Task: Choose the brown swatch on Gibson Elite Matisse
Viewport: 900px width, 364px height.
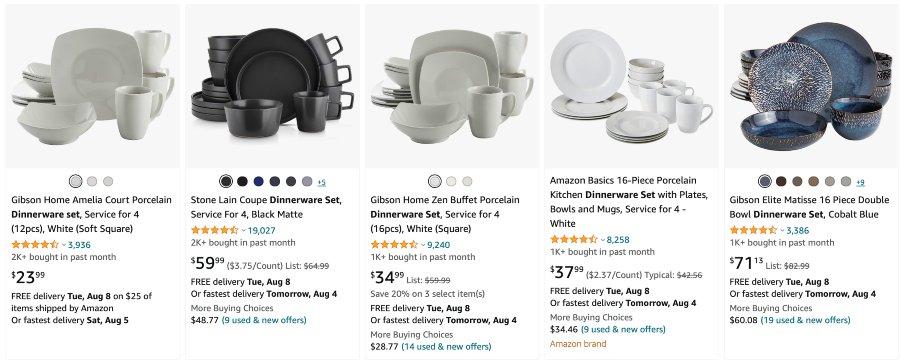Action: (781, 181)
